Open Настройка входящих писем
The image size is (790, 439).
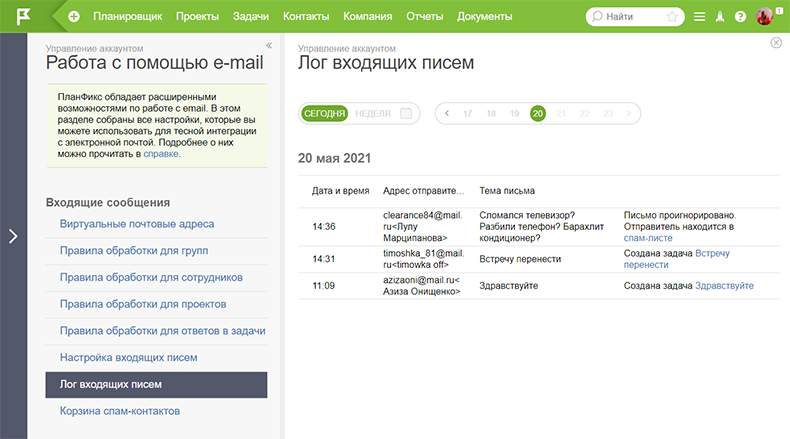coord(128,357)
